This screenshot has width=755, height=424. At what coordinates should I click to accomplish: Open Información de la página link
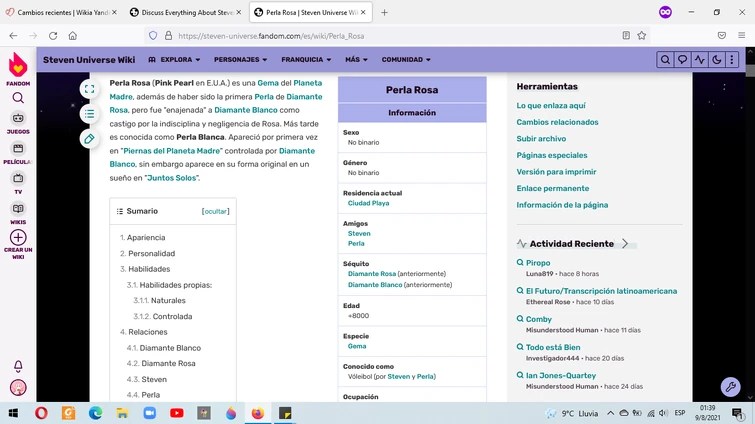(562, 205)
